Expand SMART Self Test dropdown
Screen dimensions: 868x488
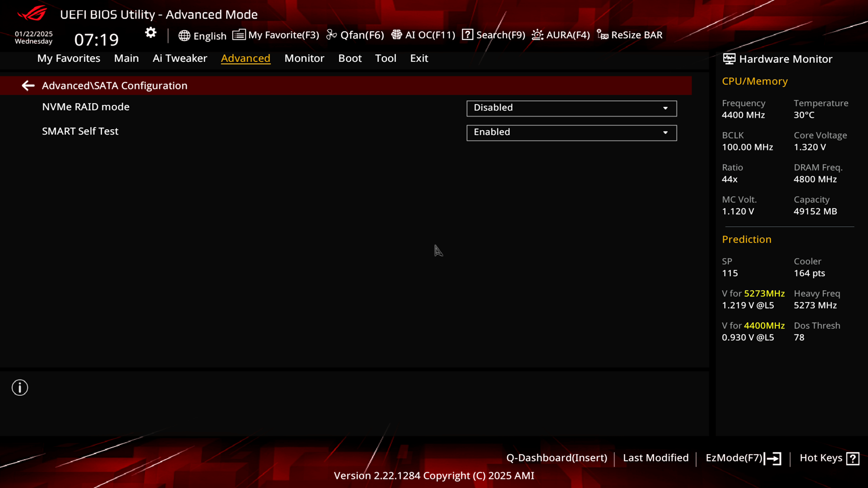[665, 131]
